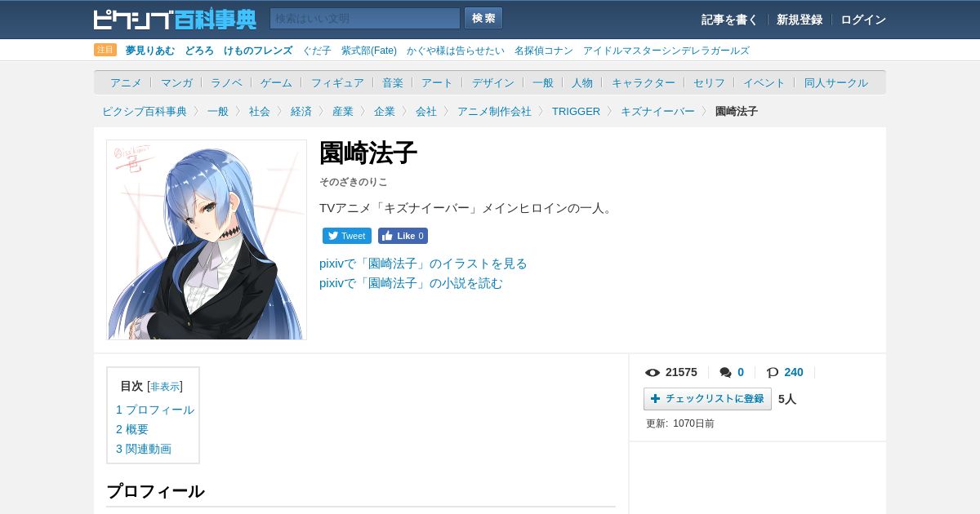Select the キャラクター category tab

point(644,82)
